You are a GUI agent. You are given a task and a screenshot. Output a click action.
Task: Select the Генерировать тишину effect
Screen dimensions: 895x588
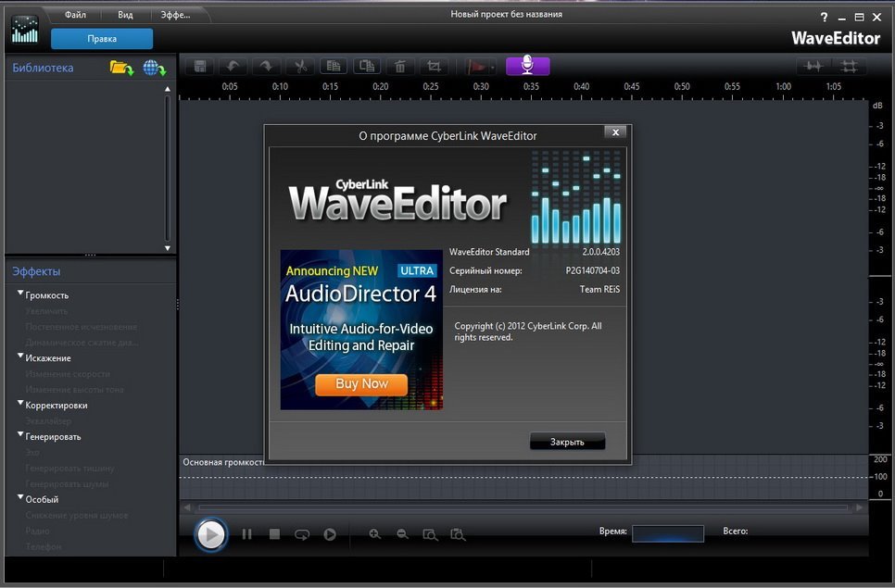[69, 469]
